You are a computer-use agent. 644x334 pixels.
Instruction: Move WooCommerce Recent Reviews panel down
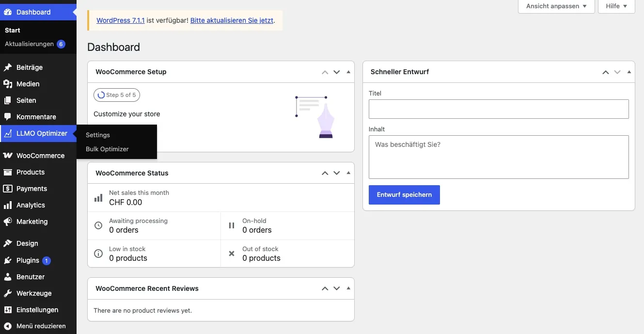(337, 288)
